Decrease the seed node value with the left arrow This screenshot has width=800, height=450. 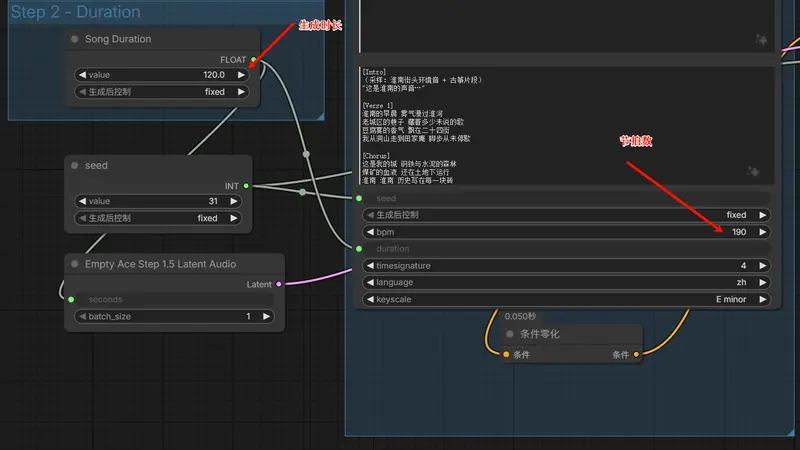[x=82, y=202]
